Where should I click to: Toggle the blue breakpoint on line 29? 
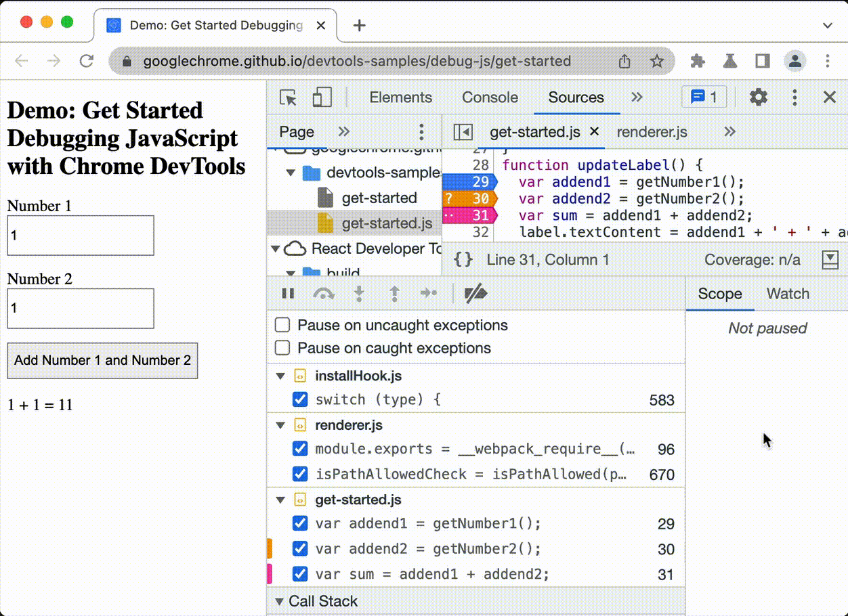pos(470,182)
